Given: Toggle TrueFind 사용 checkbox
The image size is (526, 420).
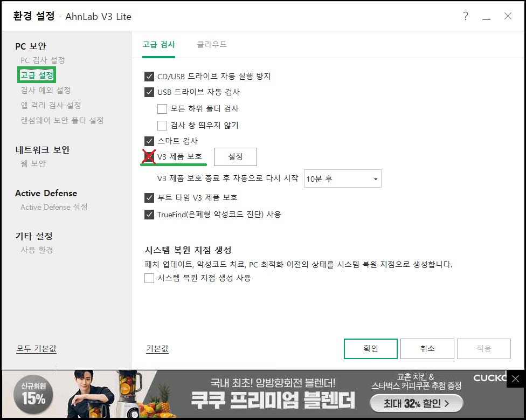Looking at the screenshot, I should click(x=149, y=215).
